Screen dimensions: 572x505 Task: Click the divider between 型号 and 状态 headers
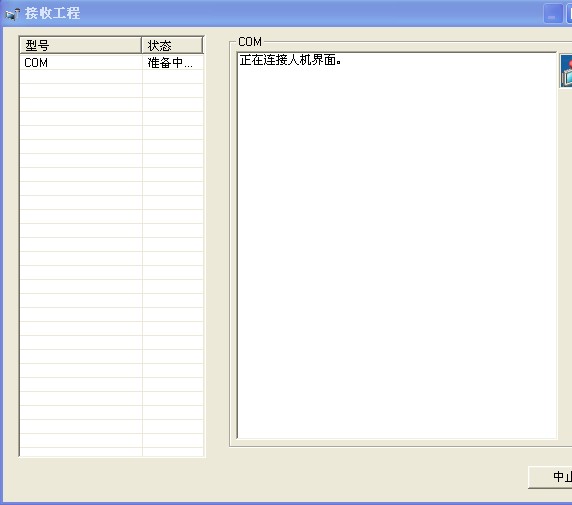(x=142, y=45)
